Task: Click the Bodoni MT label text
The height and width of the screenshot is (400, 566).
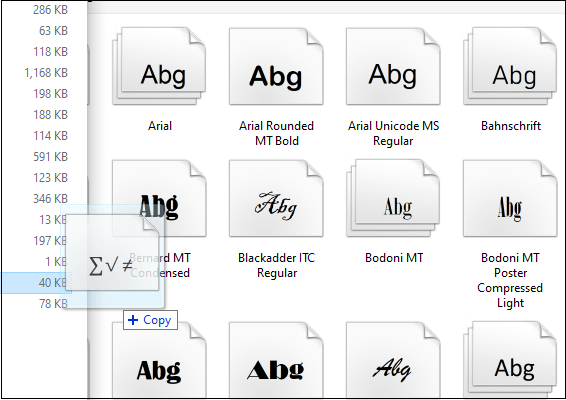Action: point(394,258)
